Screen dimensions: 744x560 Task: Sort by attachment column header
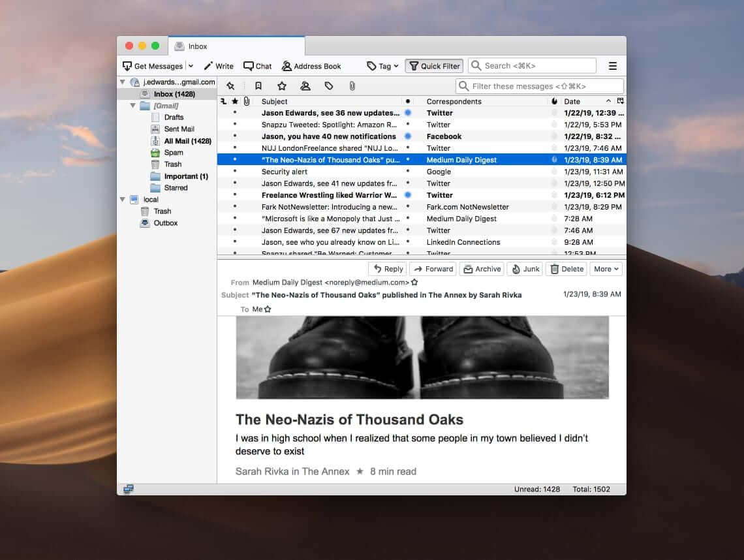(247, 101)
